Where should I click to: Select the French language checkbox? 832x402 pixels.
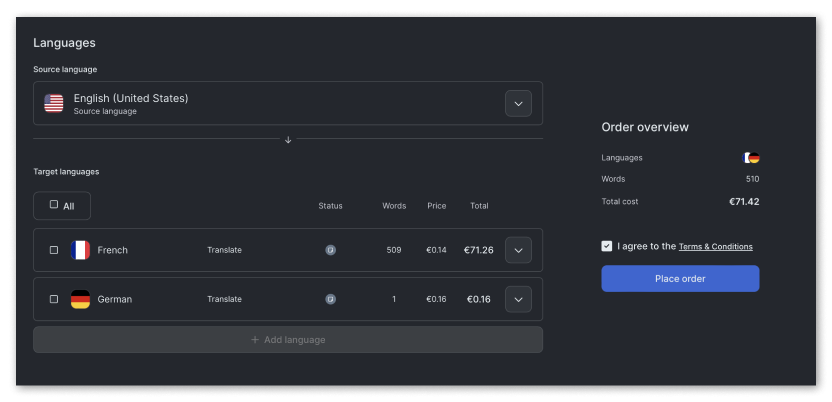click(x=54, y=250)
